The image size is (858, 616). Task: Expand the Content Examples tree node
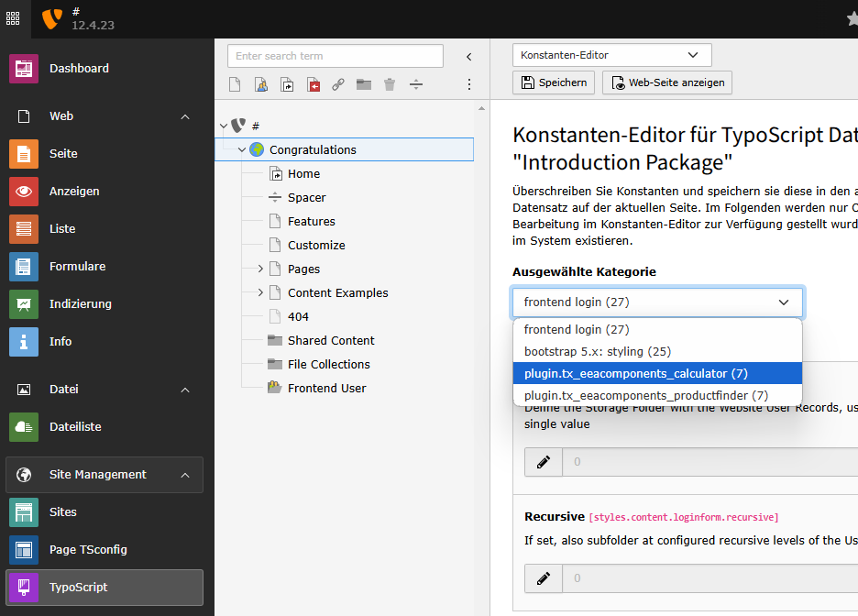click(x=260, y=292)
